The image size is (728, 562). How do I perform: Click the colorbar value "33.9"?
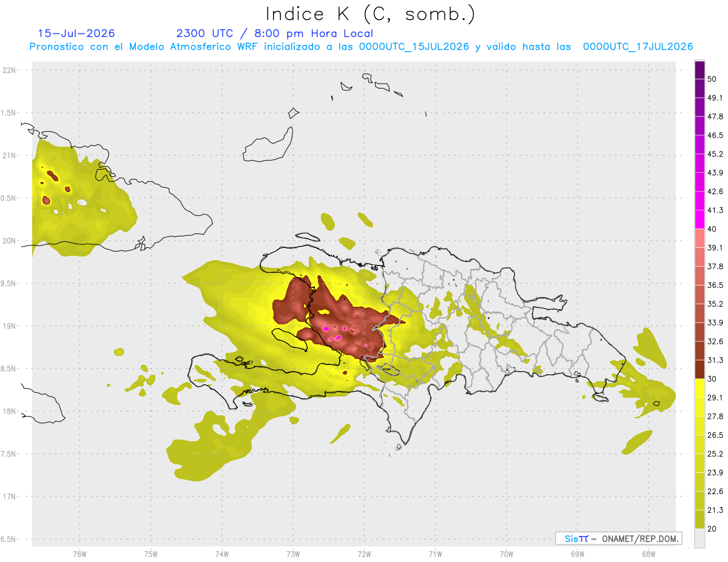point(715,323)
